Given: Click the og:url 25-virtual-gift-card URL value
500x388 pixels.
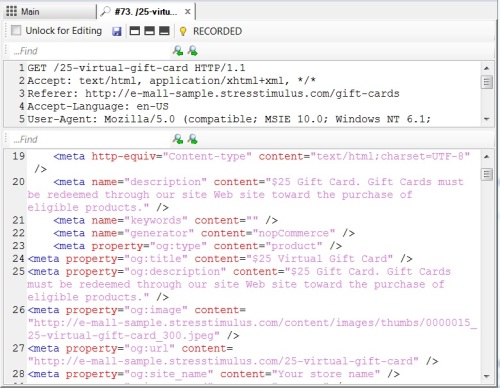Looking at the screenshot, I should coord(223,361).
